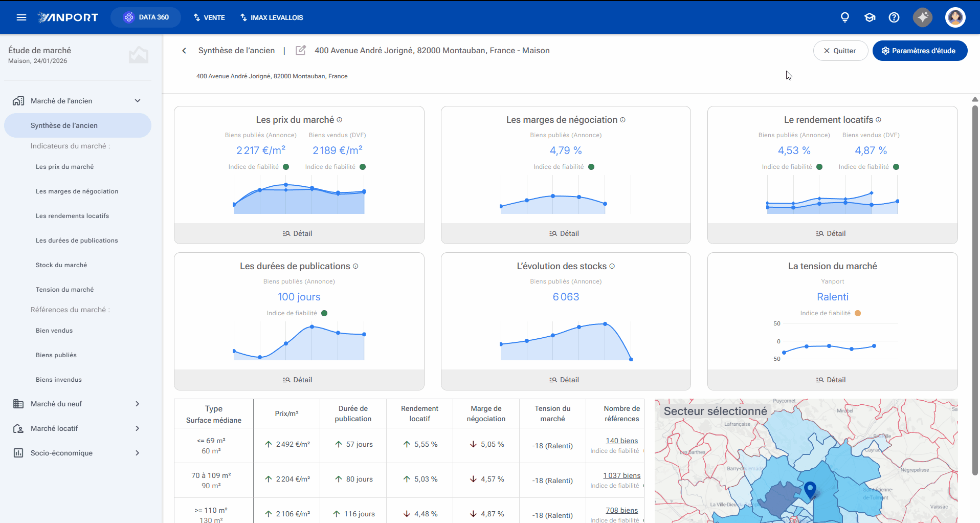Select Stock du marché in sidebar
The image size is (980, 523).
(61, 265)
